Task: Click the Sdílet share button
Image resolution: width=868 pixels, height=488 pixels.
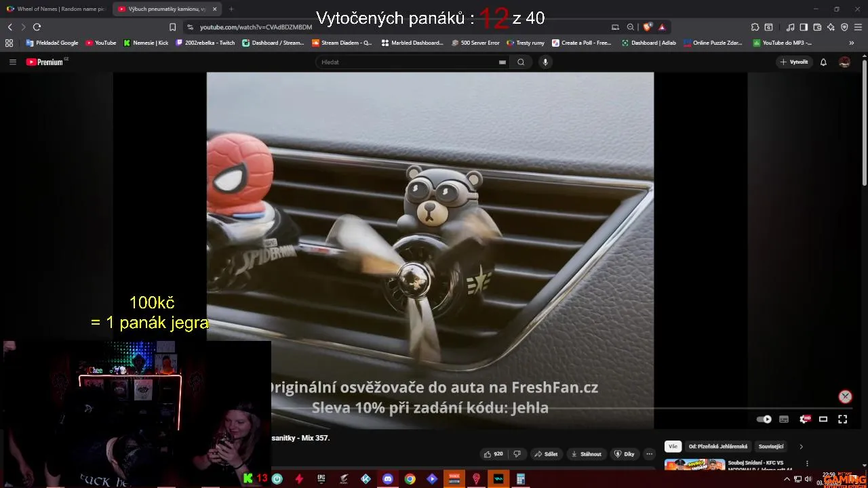Action: point(546,454)
